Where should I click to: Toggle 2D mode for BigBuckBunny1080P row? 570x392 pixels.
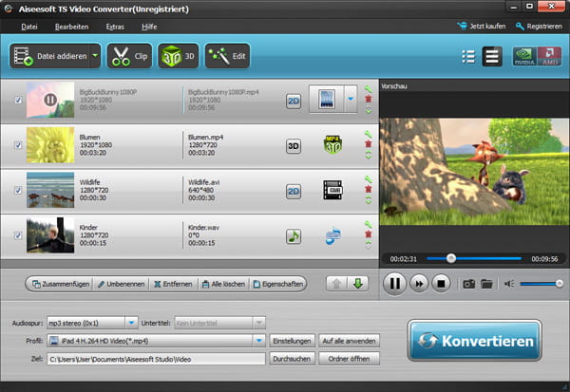point(294,101)
